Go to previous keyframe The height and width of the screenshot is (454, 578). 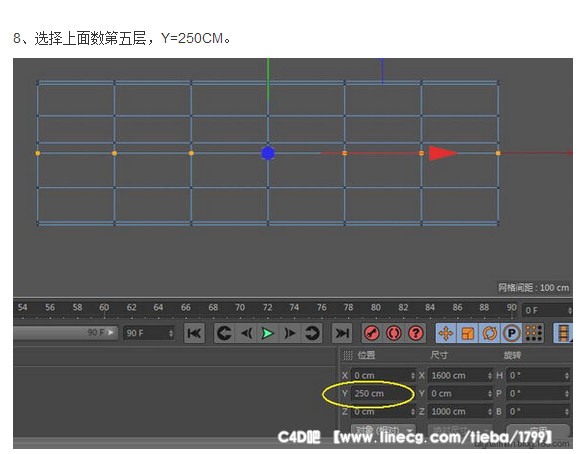pos(224,333)
